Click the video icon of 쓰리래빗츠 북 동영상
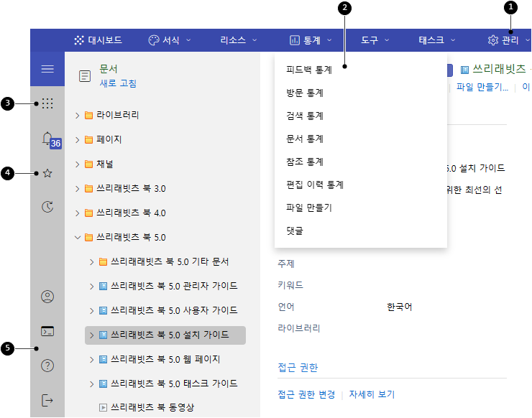The width and height of the screenshot is (532, 418). [103, 407]
